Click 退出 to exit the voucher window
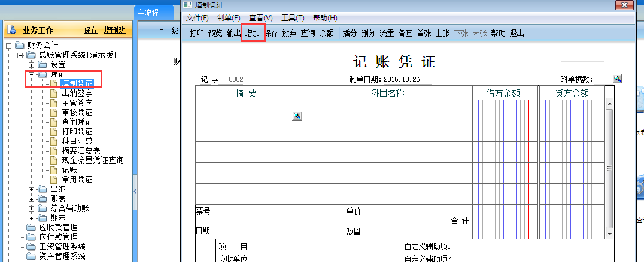Screen dimensions: 644x262 click(x=517, y=34)
